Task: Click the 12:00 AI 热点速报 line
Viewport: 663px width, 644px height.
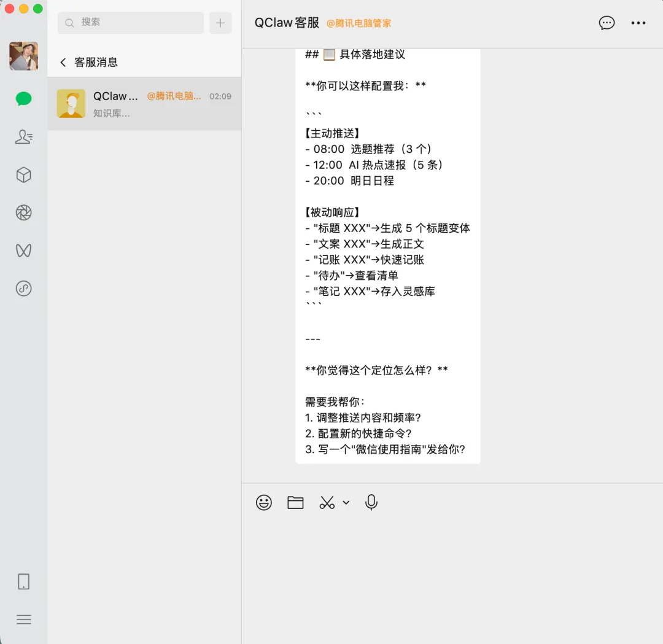Action: point(374,165)
